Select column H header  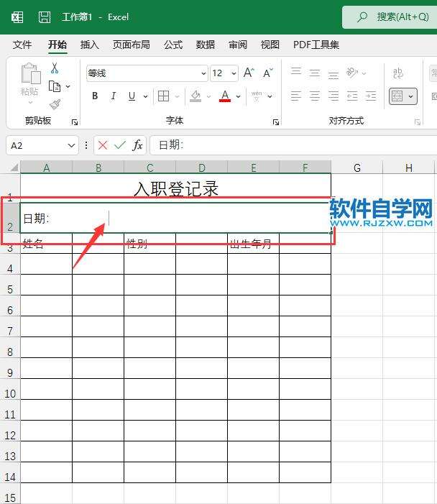pyautogui.click(x=409, y=168)
